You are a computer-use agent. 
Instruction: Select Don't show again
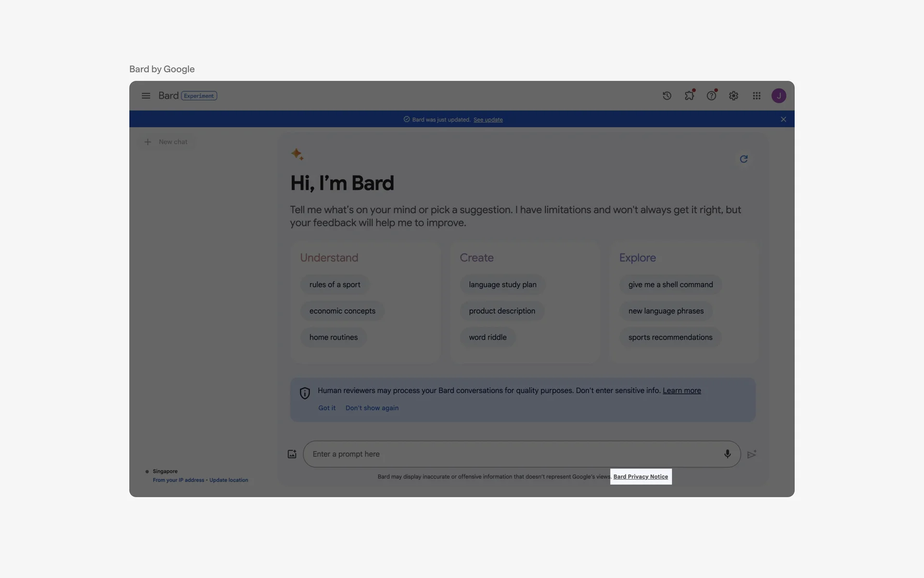372,407
